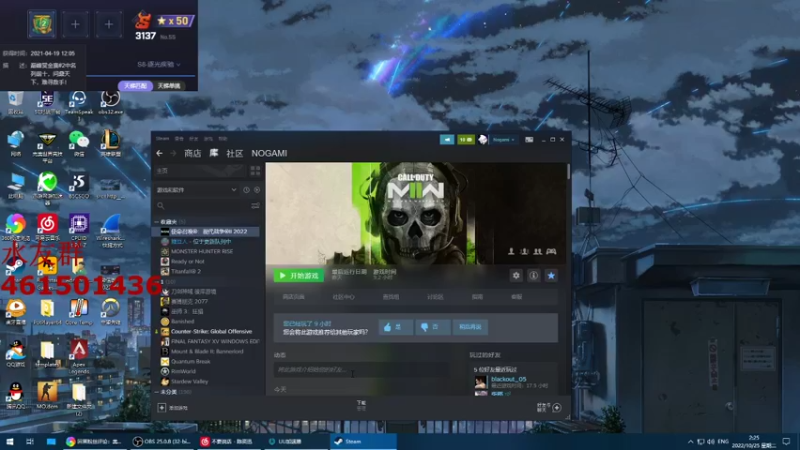
Task: Click the recent activity clock filter icon
Action: pos(246,190)
